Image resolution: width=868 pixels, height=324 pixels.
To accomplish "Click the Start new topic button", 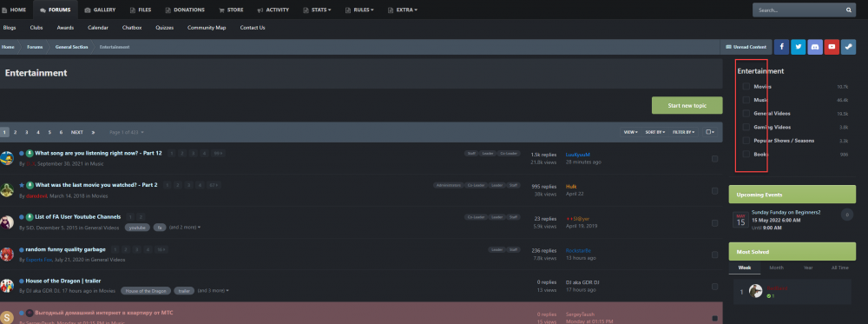I will click(x=687, y=106).
